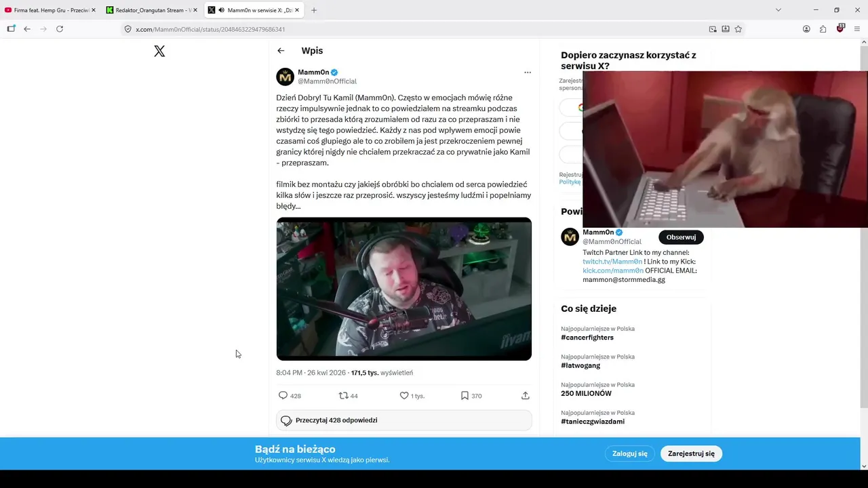The image size is (868, 488).
Task: Click the 8:04 PM · 26 kwi 2026 timestamp
Action: [311, 373]
